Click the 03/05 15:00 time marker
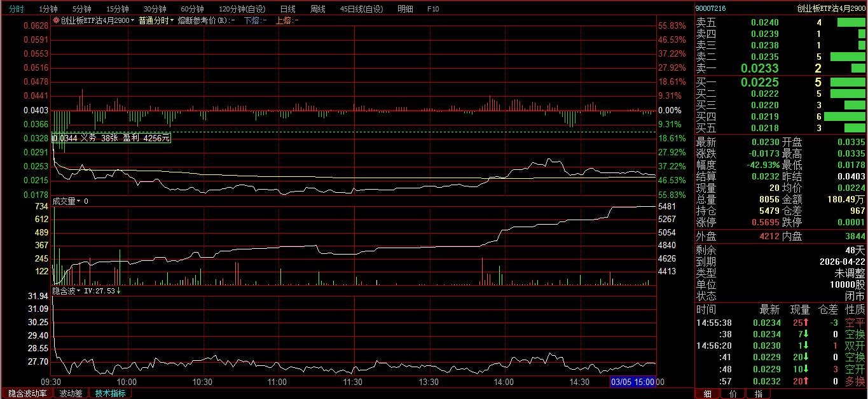868x399 pixels. (633, 382)
